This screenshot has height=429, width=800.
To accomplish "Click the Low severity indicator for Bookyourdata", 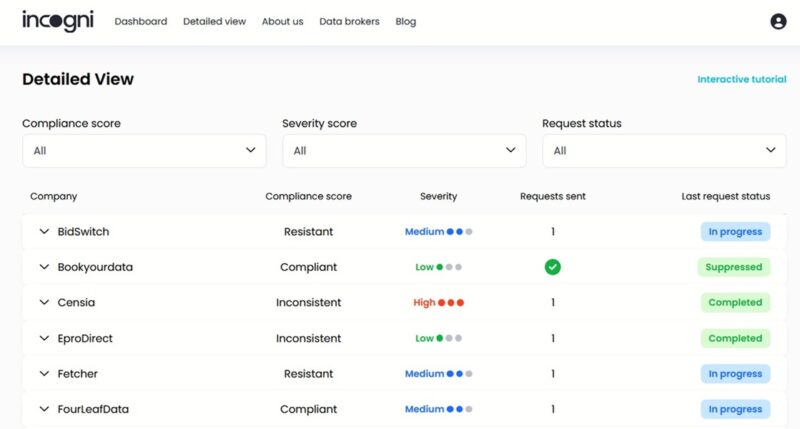I will point(438,267).
